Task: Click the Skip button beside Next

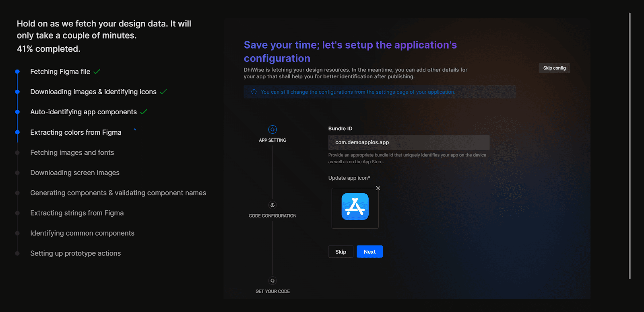Action: 341,252
